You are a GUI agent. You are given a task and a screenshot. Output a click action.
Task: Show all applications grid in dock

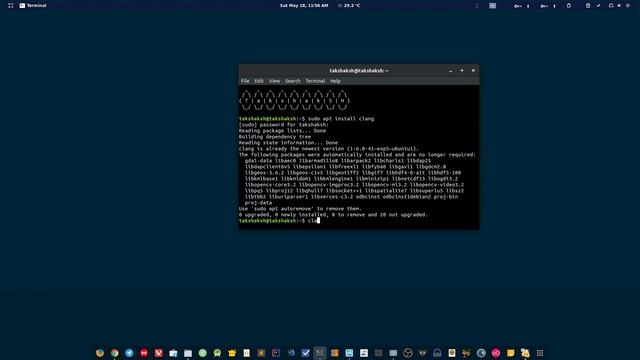point(540,353)
